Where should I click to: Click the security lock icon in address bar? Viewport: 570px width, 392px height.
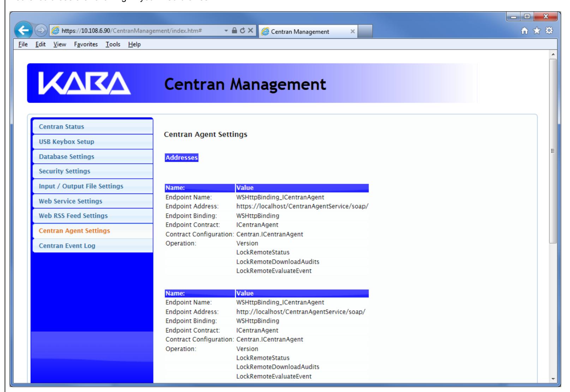[234, 31]
